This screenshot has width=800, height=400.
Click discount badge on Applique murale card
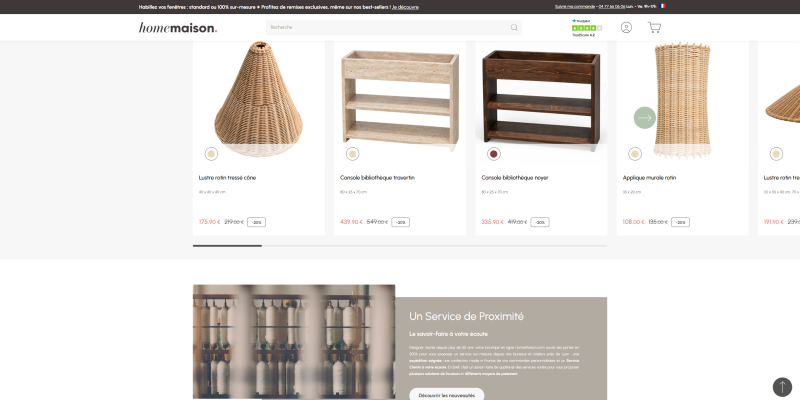[680, 222]
